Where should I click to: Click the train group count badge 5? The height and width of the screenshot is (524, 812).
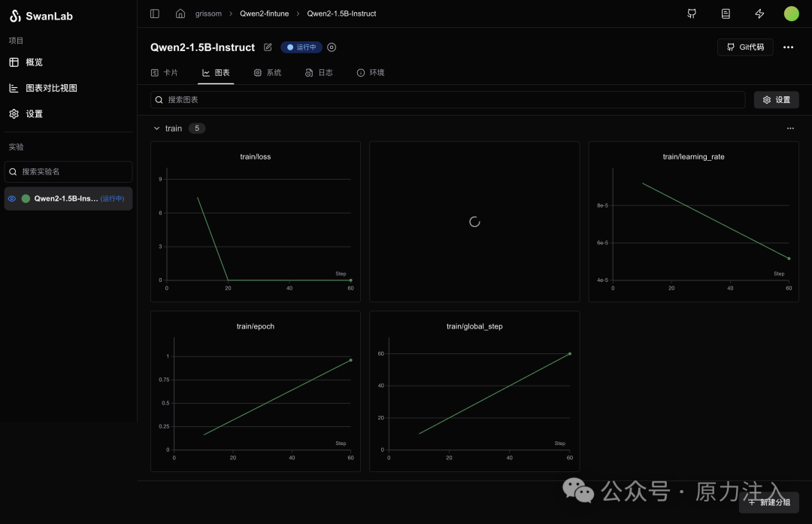coord(197,129)
